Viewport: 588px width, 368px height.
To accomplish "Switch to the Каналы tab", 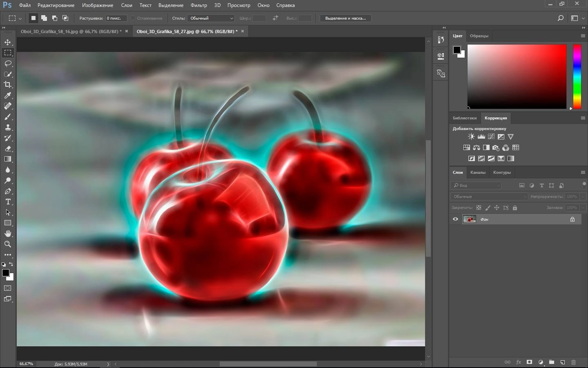I will pyautogui.click(x=478, y=173).
